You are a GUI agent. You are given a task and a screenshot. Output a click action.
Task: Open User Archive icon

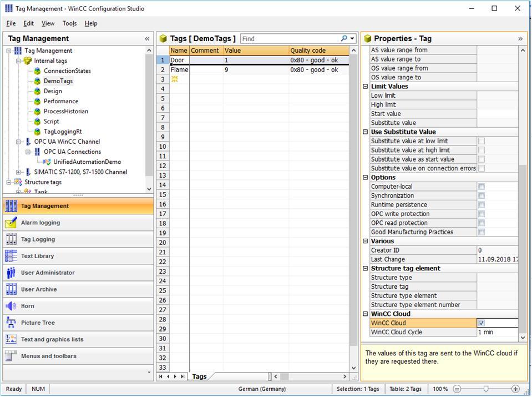coord(11,289)
